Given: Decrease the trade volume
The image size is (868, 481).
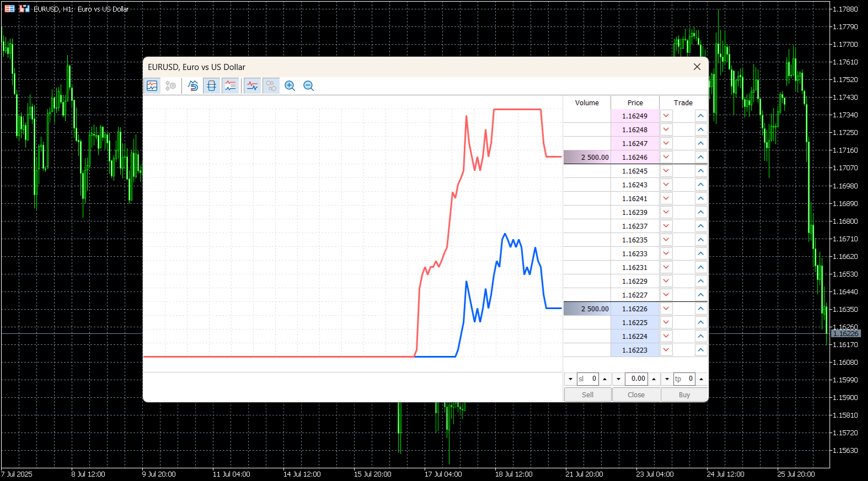Looking at the screenshot, I should pyautogui.click(x=619, y=379).
